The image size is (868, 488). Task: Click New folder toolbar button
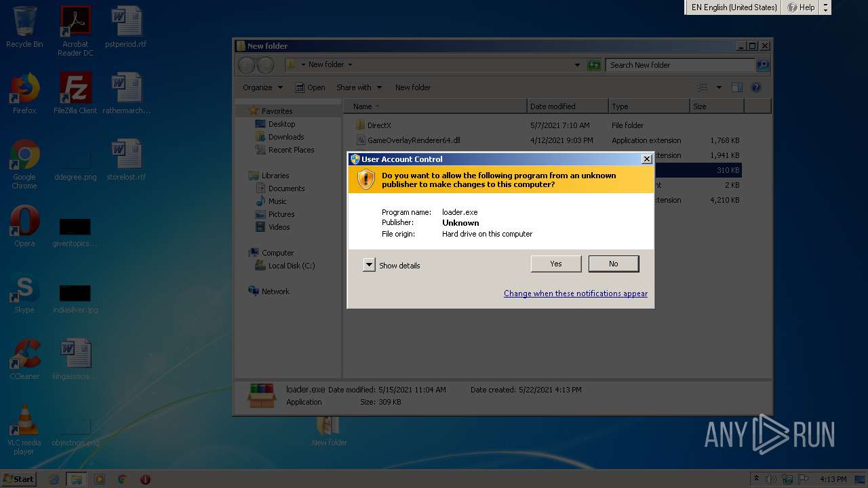pyautogui.click(x=413, y=87)
